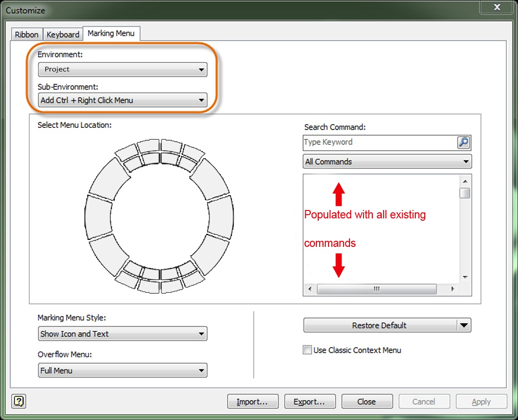Open the Overflow Menu dropdown
The height and width of the screenshot is (420, 518).
122,371
